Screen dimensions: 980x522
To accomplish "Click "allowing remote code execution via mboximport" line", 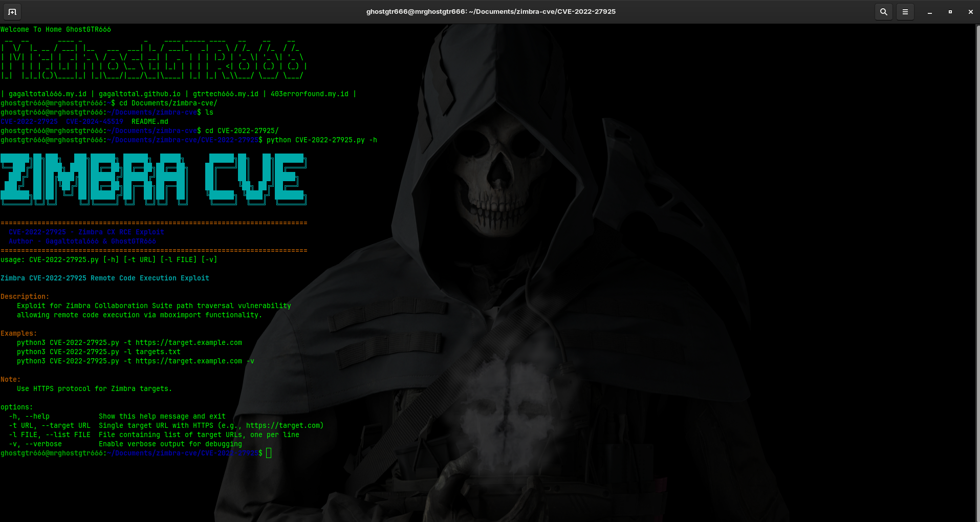I will point(140,315).
